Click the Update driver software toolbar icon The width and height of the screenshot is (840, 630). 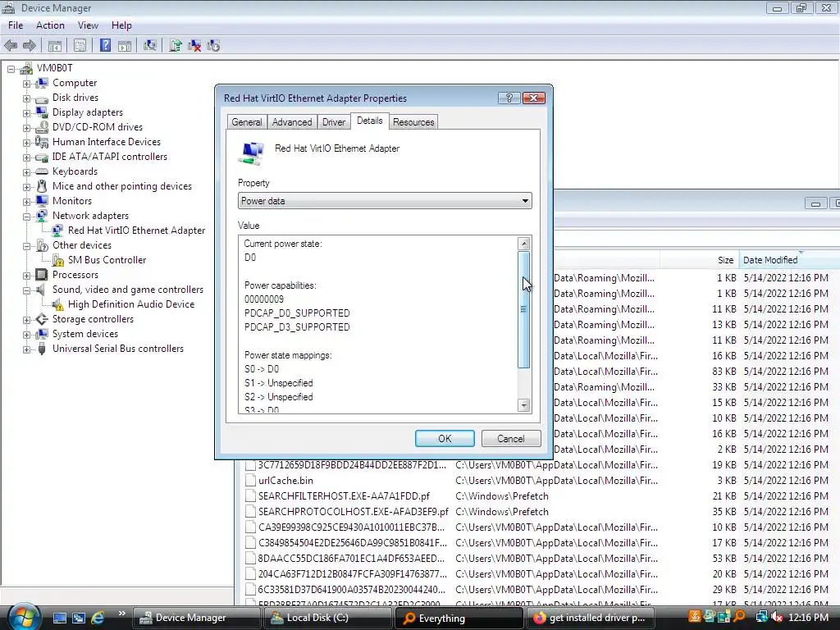[x=176, y=46]
